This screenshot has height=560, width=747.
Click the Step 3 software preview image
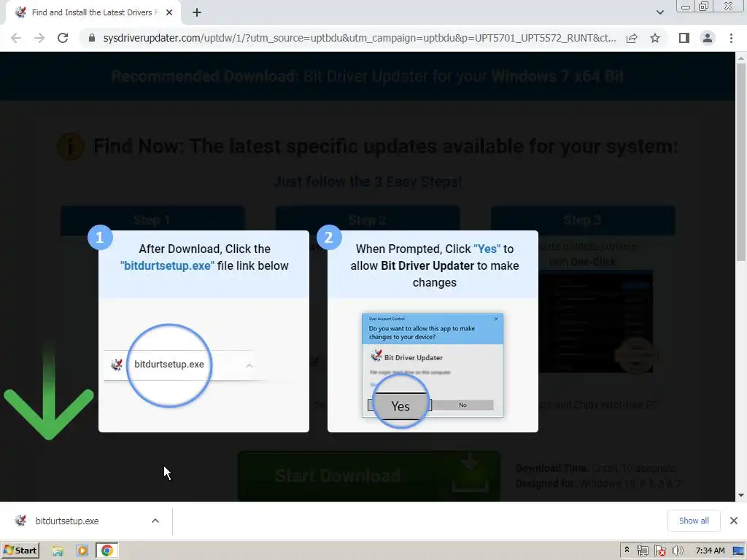pyautogui.click(x=596, y=322)
